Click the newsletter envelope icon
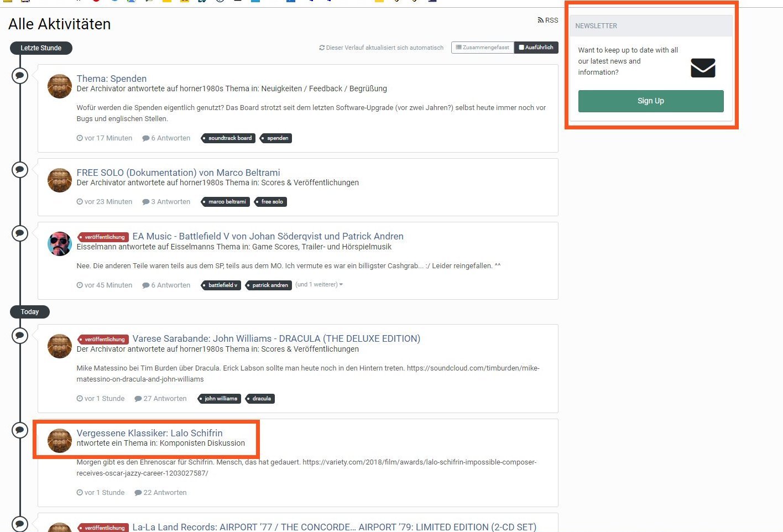Viewport: 783px width, 532px height. pos(703,68)
